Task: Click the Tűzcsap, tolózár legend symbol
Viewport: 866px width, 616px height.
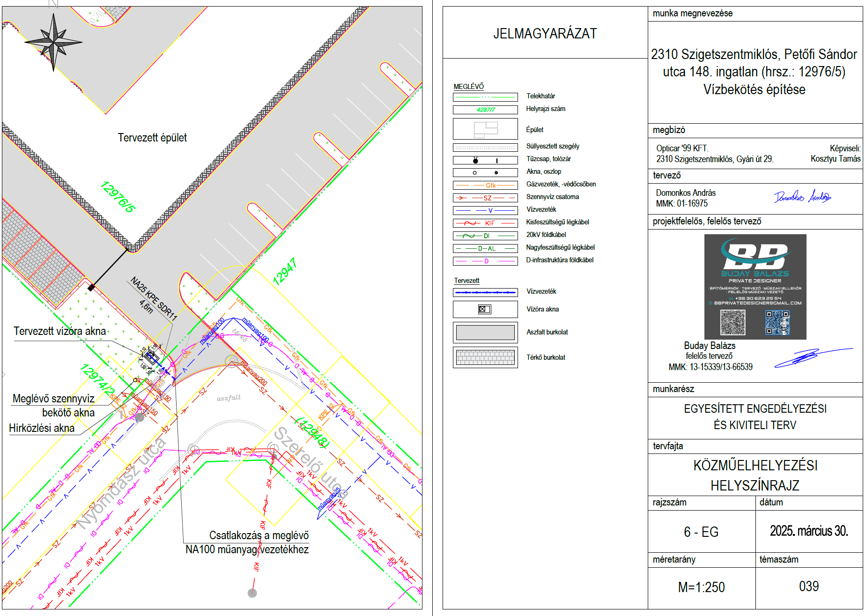Action: (x=485, y=160)
